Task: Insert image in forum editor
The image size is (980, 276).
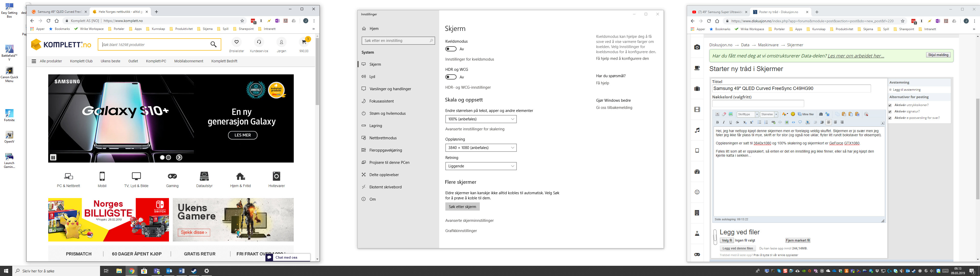Action: (787, 122)
